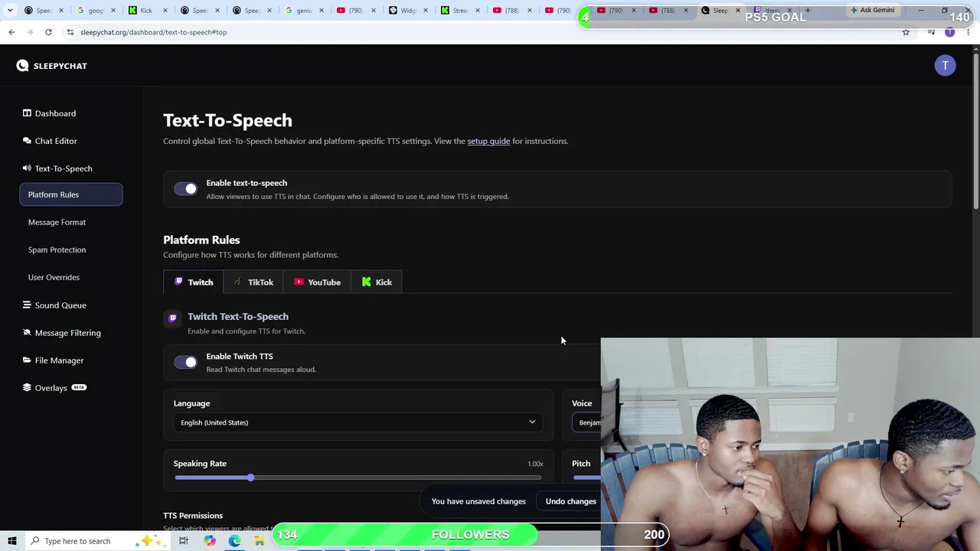Open the setup guide link

488,141
